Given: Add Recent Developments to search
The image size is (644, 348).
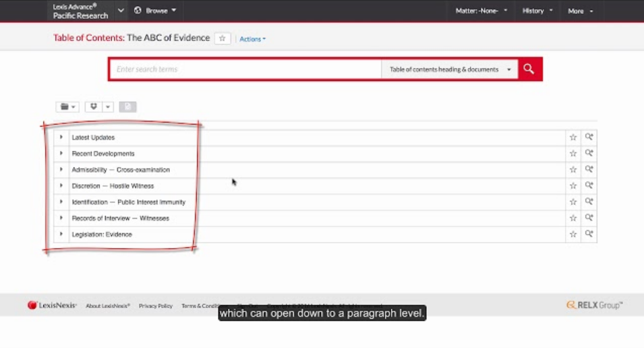Looking at the screenshot, I should click(589, 153).
